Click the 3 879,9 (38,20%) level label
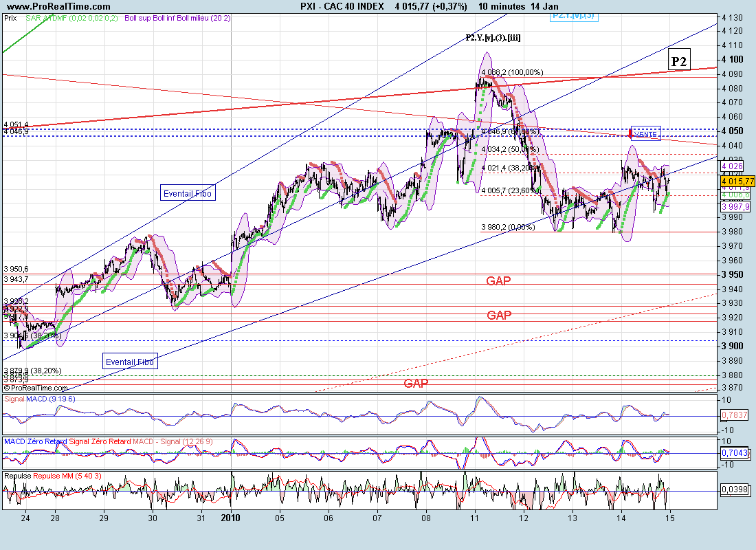This screenshot has width=756, height=550. 32,371
